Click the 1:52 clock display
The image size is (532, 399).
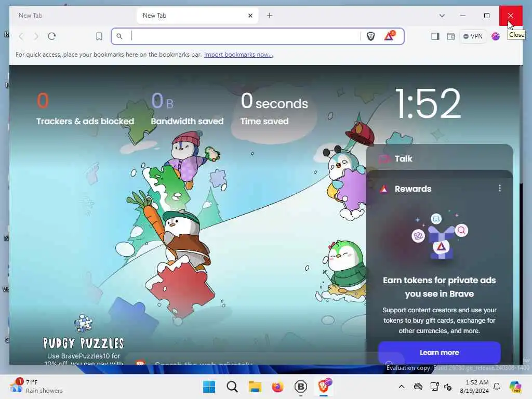pyautogui.click(x=428, y=103)
